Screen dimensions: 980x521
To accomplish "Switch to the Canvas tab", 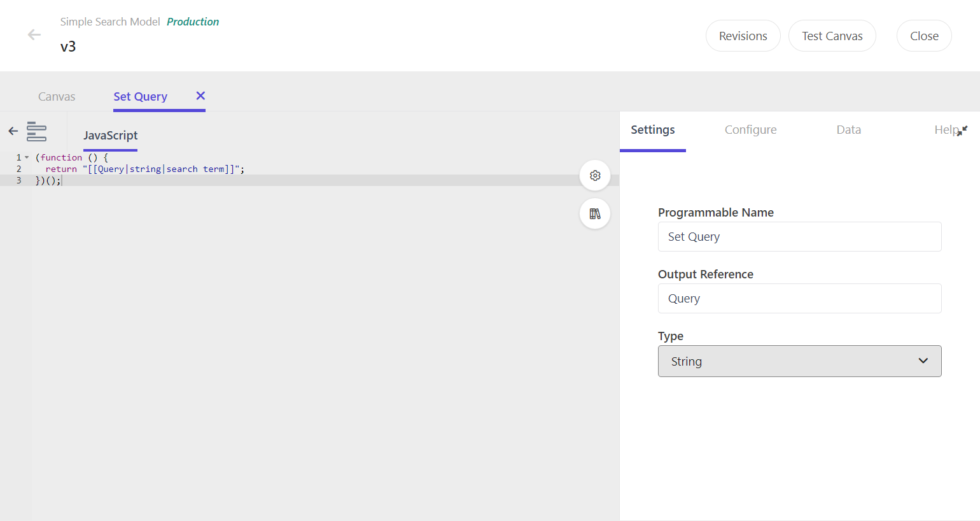I will coord(57,96).
